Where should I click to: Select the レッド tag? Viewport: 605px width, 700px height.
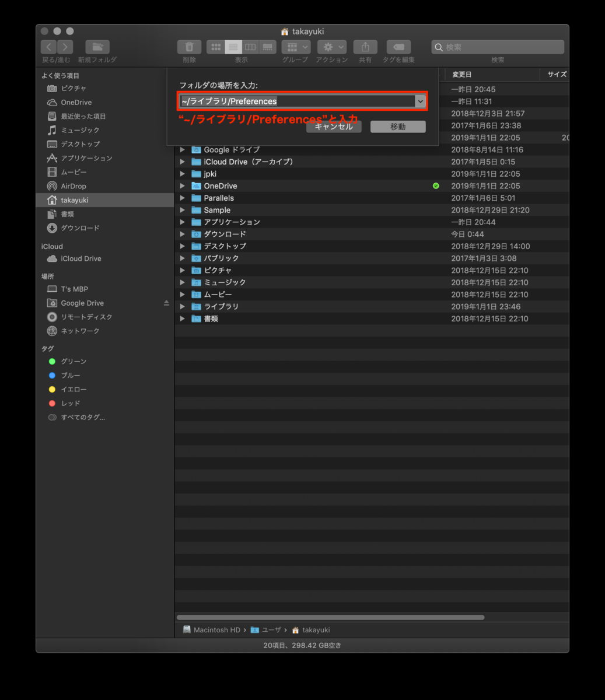coord(71,403)
